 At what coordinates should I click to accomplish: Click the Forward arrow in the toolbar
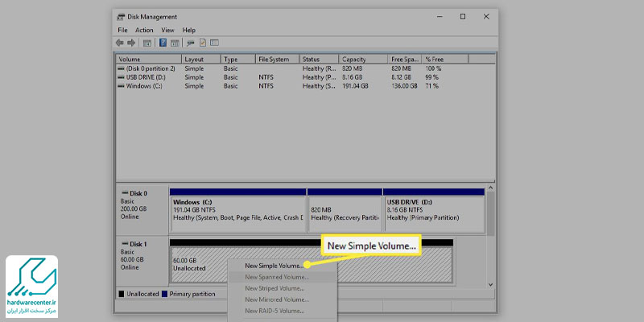(131, 43)
